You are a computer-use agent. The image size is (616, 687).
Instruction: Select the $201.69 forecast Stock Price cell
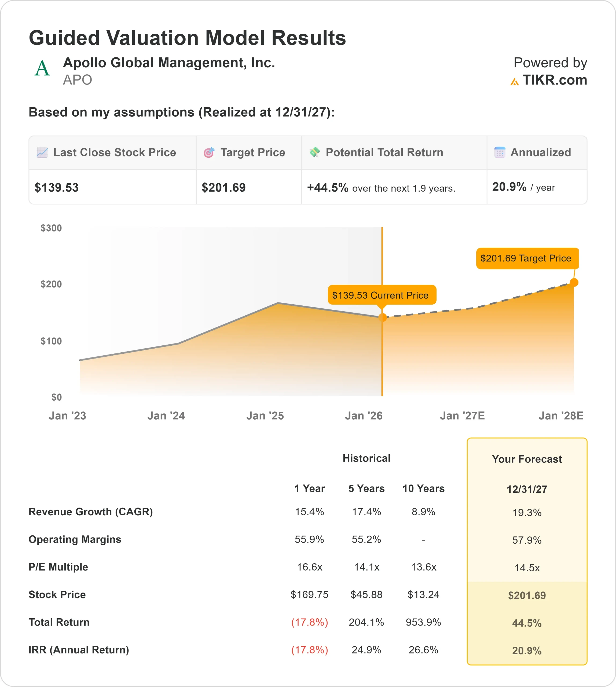pos(527,595)
